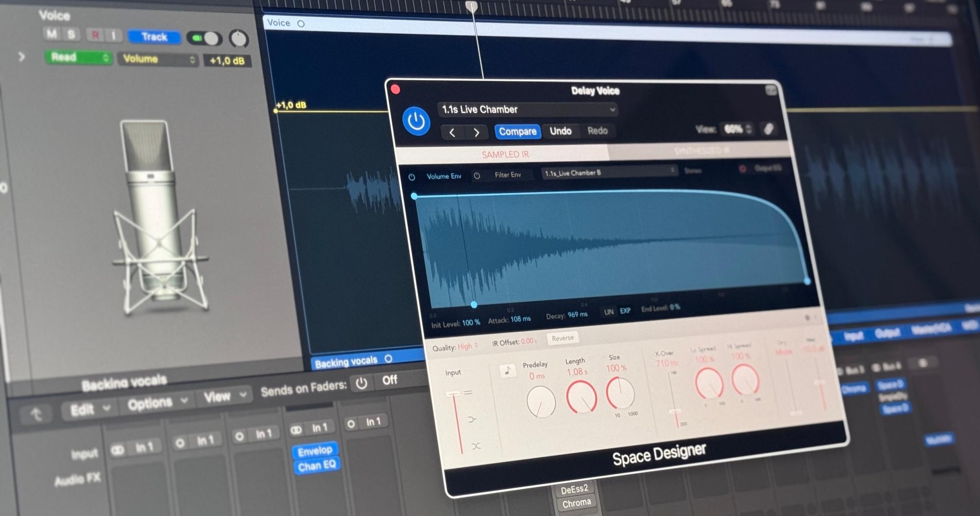Click the Compare button
Viewport: 980px width, 516px height.
(x=517, y=132)
